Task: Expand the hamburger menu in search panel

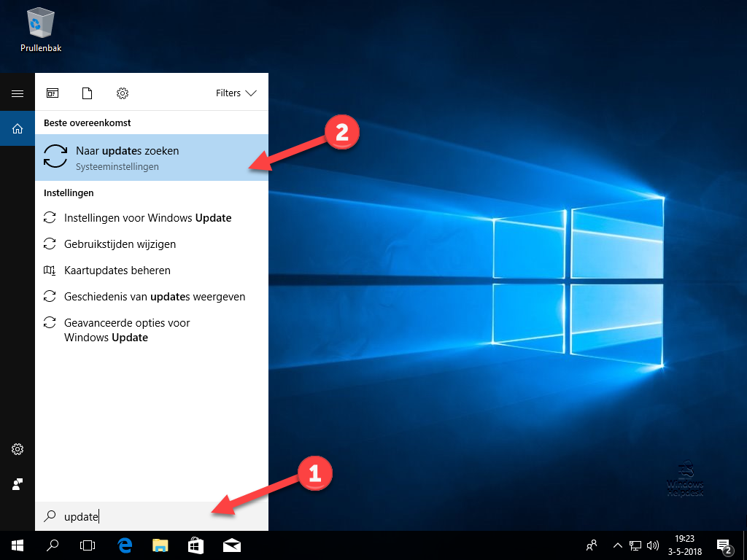Action: click(18, 93)
